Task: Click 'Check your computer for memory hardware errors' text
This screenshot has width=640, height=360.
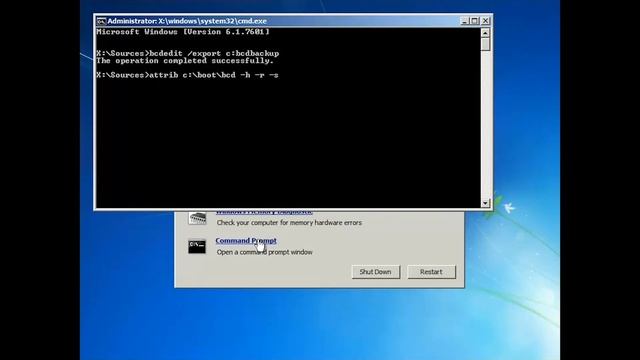Action: [x=289, y=223]
